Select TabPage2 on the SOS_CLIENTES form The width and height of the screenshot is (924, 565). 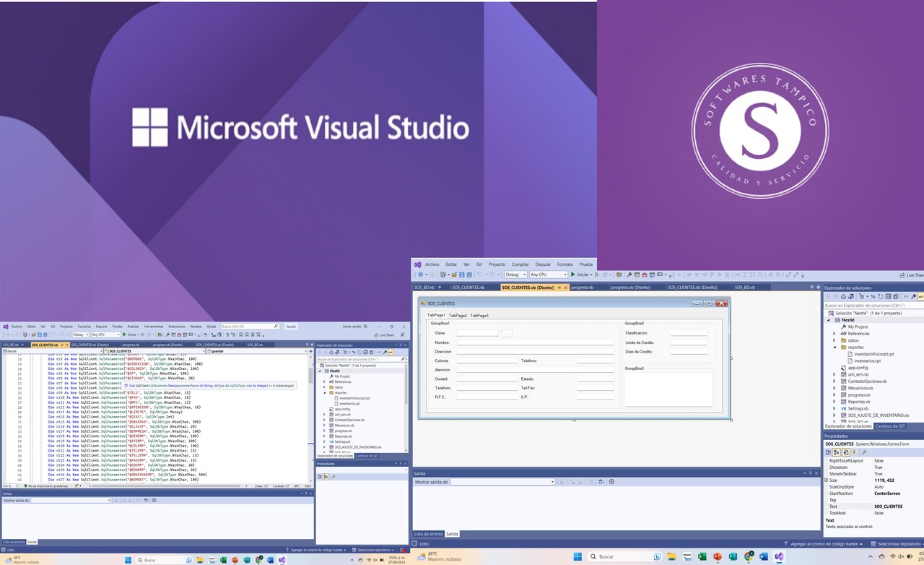pyautogui.click(x=458, y=316)
